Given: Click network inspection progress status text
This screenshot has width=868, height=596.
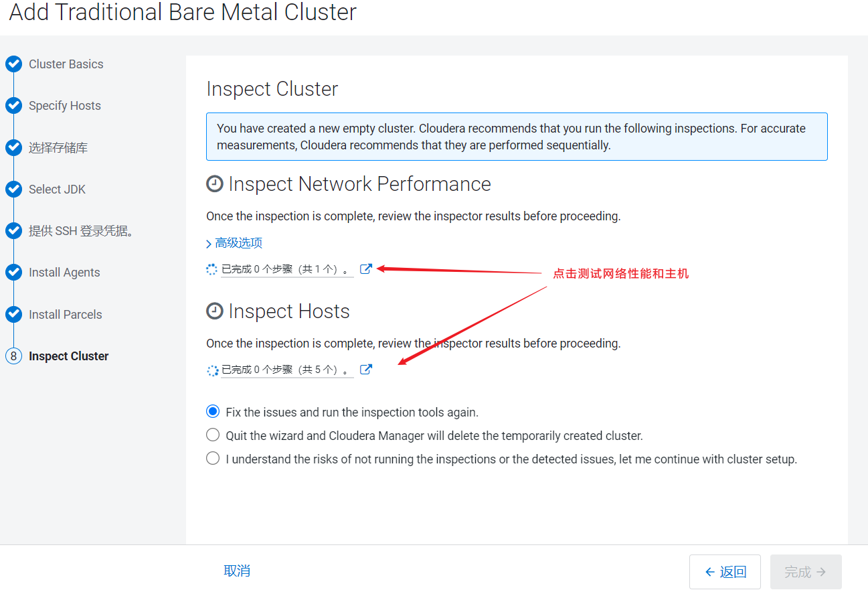Looking at the screenshot, I should (x=287, y=269).
